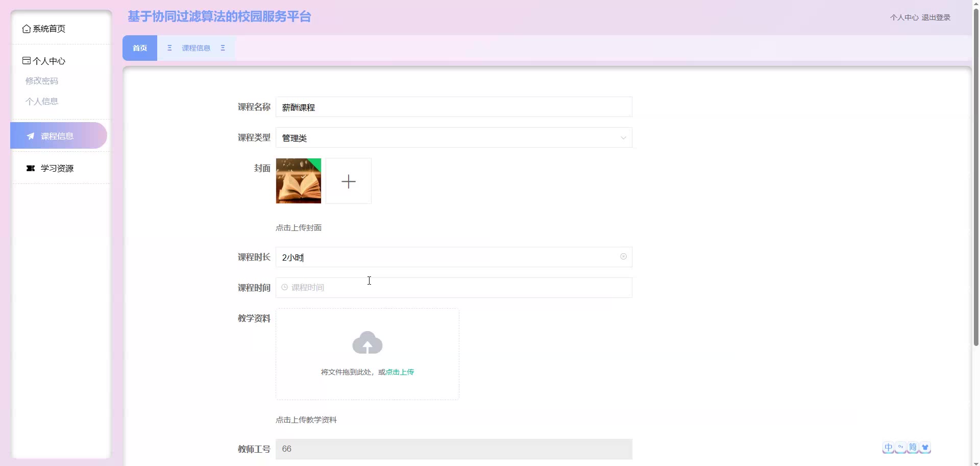Click the disabled 教师工号 field showing 66
980x466 pixels.
point(454,449)
